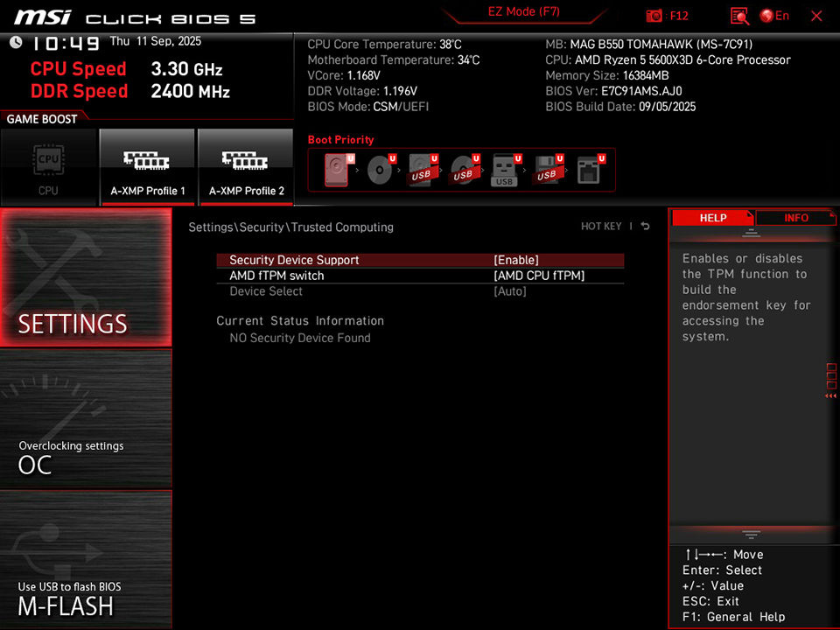Switch to EZ Mode
The width and height of the screenshot is (840, 630).
(525, 11)
